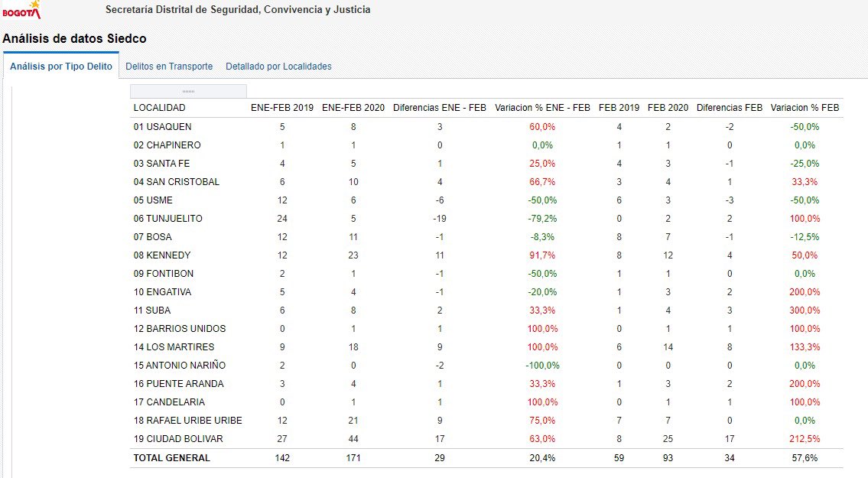
Task: Select the 12 BARRIOS UNIDOS row label
Action: coord(180,328)
